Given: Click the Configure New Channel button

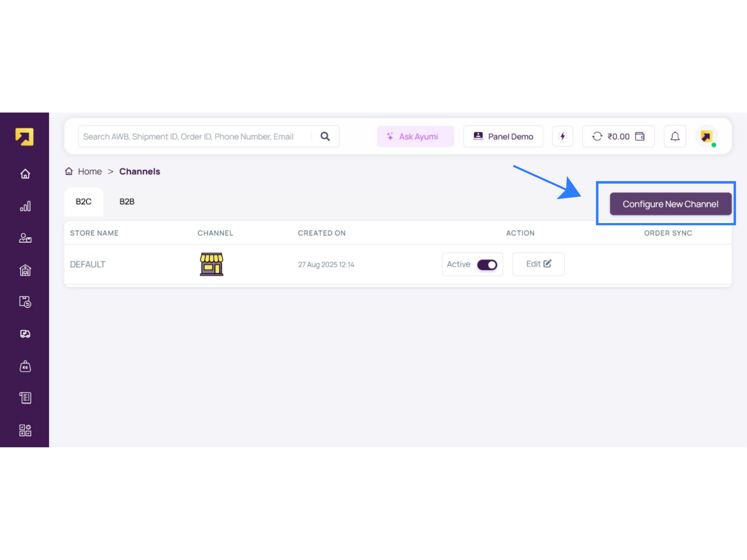Looking at the screenshot, I should point(670,204).
